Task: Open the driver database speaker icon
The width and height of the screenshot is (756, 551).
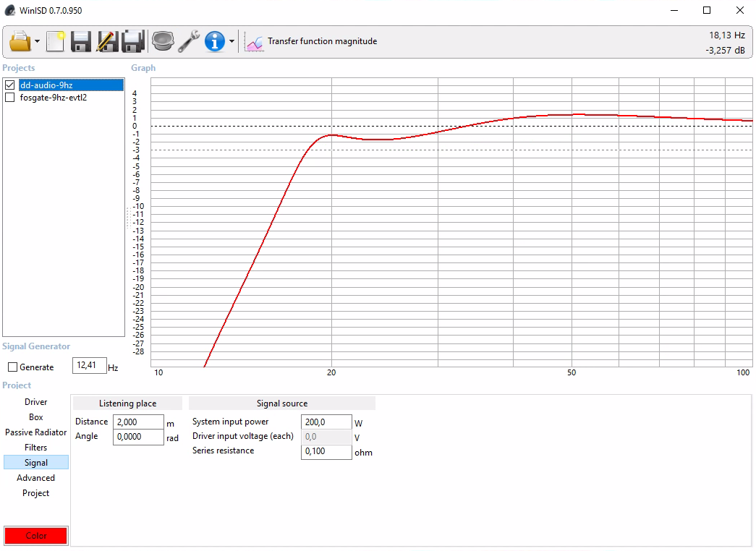Action: [163, 41]
